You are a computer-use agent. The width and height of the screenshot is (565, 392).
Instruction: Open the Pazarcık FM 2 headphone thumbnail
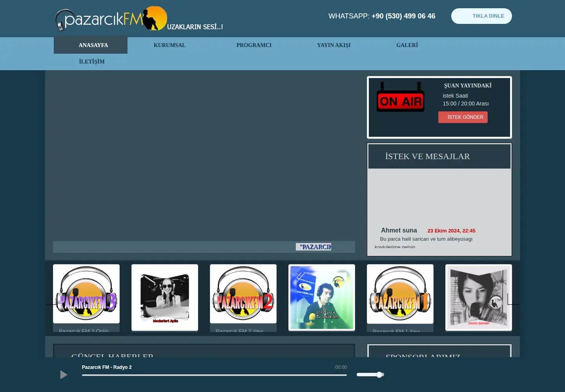[243, 294]
